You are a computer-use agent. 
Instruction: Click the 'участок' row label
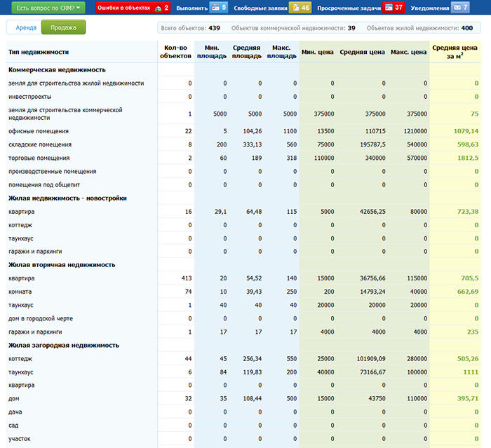(x=20, y=439)
